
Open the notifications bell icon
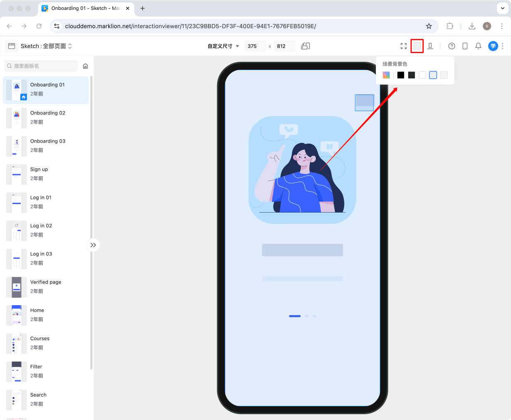click(x=478, y=46)
